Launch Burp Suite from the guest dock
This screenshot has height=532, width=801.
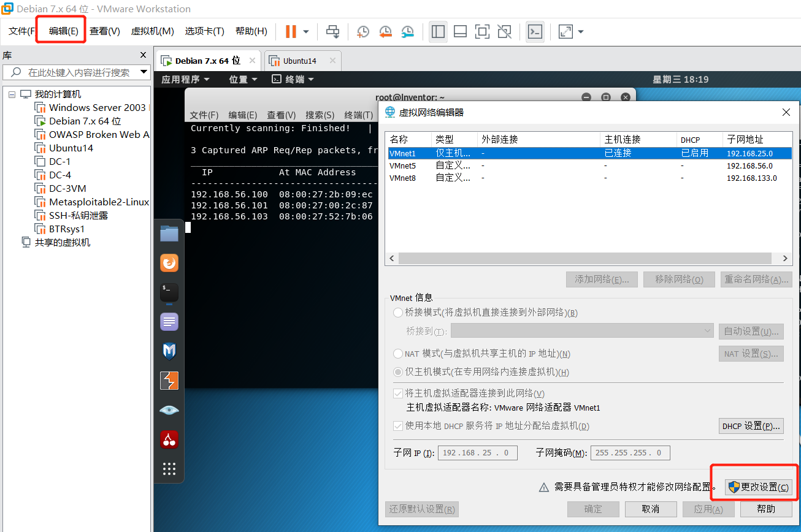click(x=169, y=381)
